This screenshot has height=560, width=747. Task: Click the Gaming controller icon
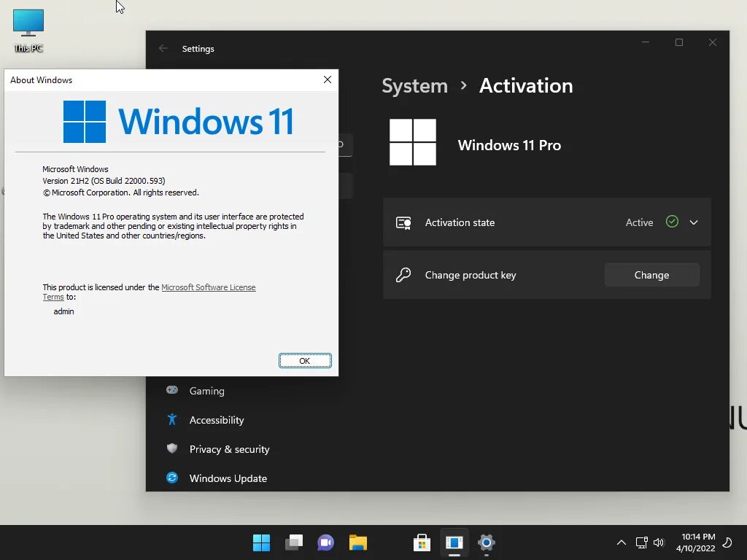pos(172,390)
